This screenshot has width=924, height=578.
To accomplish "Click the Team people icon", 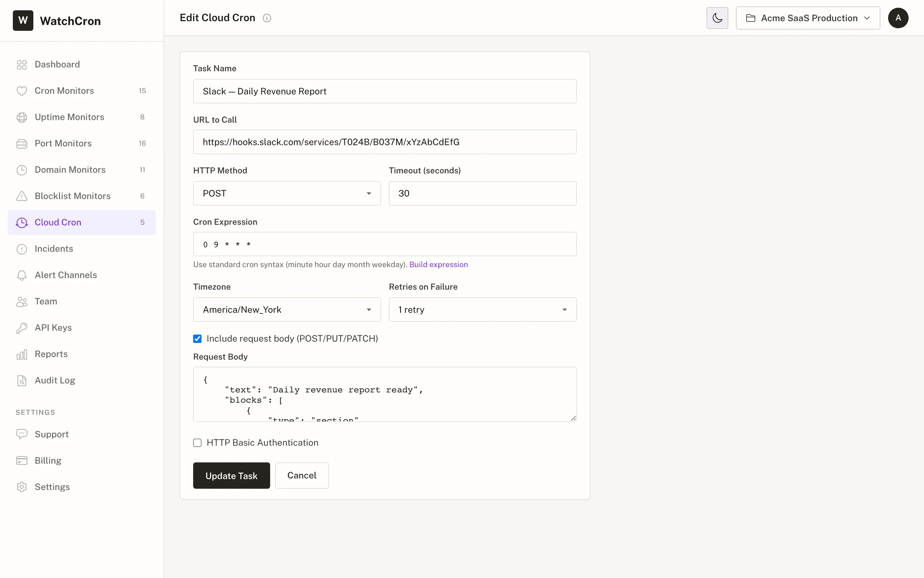I will 22,302.
